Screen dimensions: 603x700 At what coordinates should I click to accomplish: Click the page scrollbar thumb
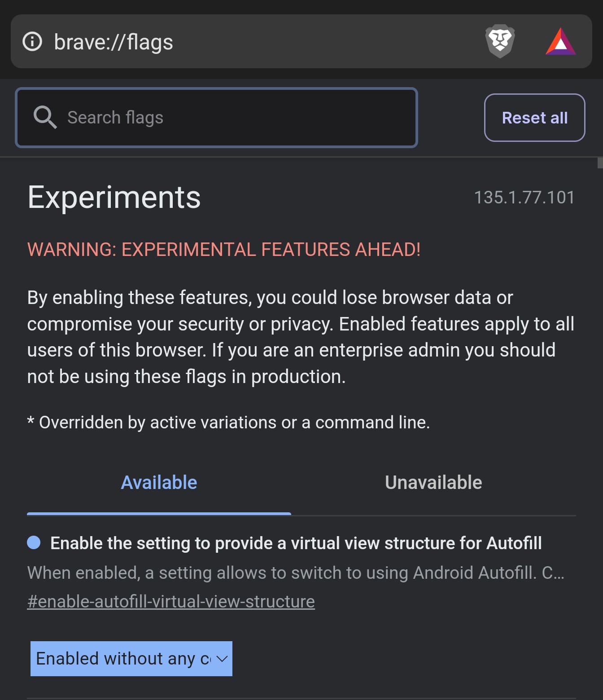(600, 163)
